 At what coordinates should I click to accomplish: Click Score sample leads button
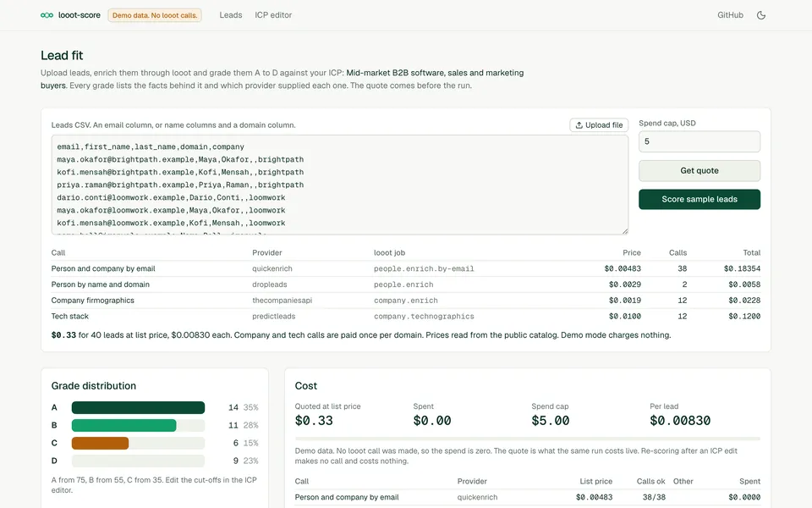(x=700, y=199)
